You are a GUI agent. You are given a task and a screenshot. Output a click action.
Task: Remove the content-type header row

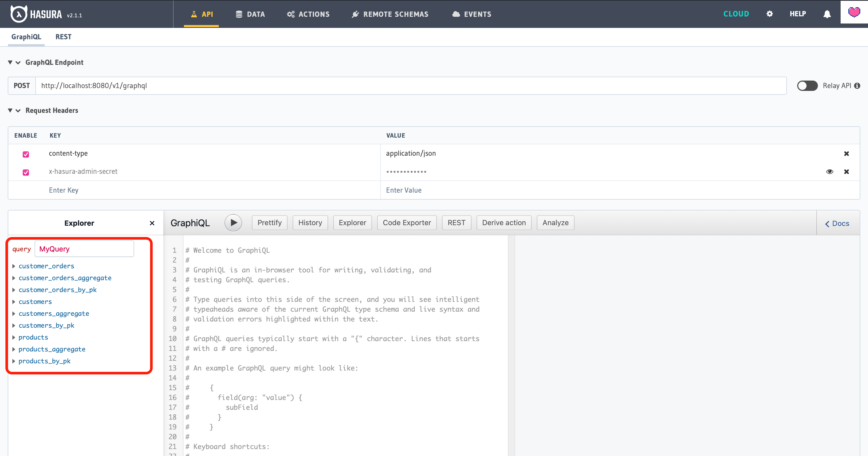click(846, 154)
